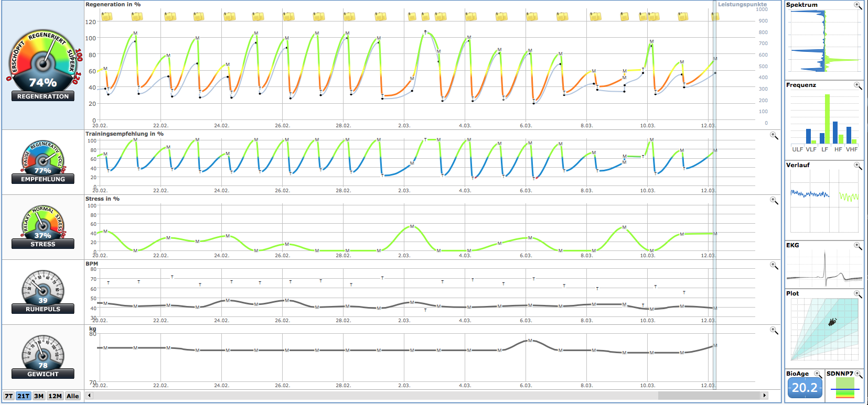Click the scrollbar left arrow

pos(90,396)
